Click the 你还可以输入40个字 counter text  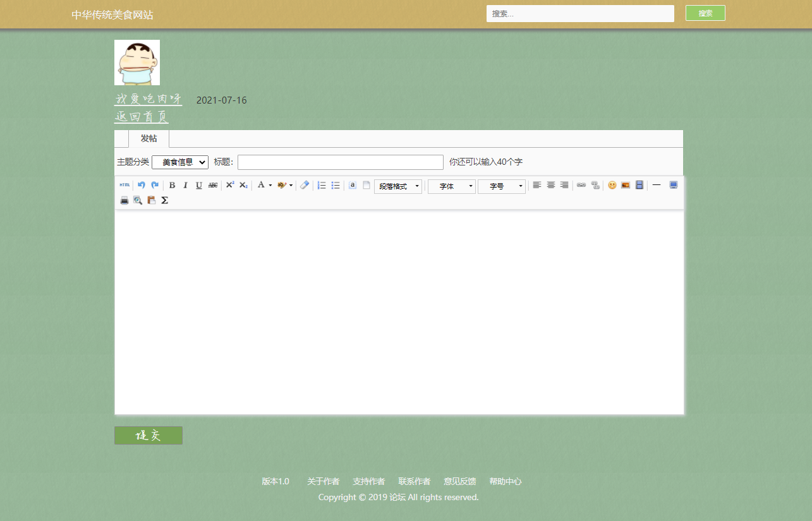[486, 162]
